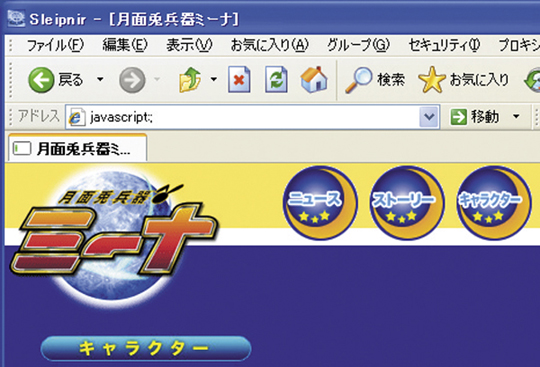Open the address bar URL dropdown
Screen dimensions: 540x367
pyautogui.click(x=429, y=117)
